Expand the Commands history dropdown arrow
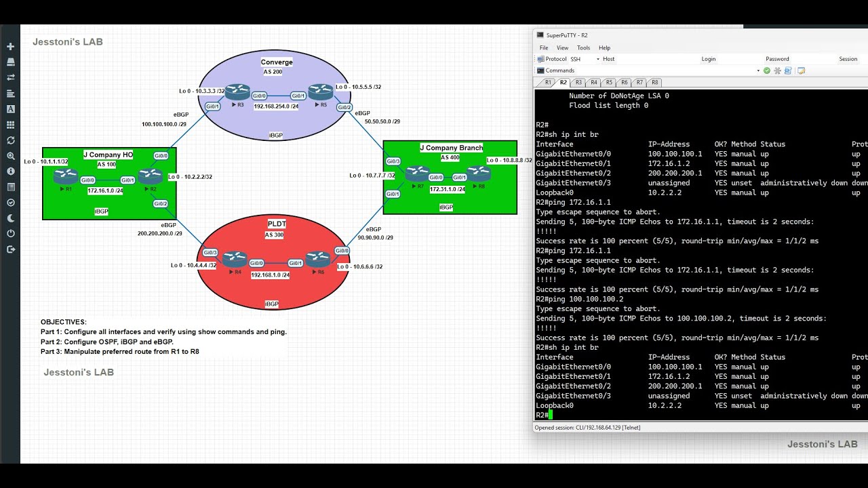868x488 pixels. pos(758,70)
